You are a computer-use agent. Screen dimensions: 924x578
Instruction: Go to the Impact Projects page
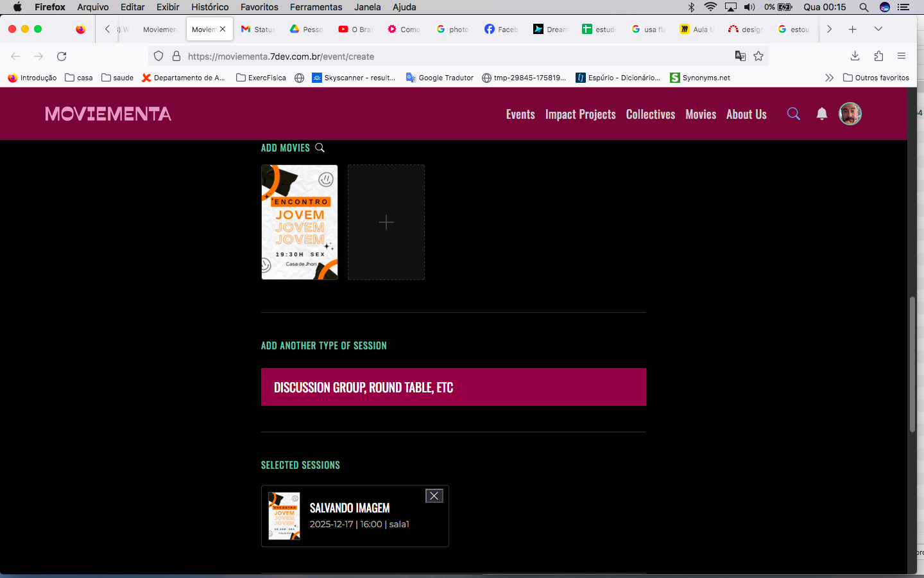(580, 114)
